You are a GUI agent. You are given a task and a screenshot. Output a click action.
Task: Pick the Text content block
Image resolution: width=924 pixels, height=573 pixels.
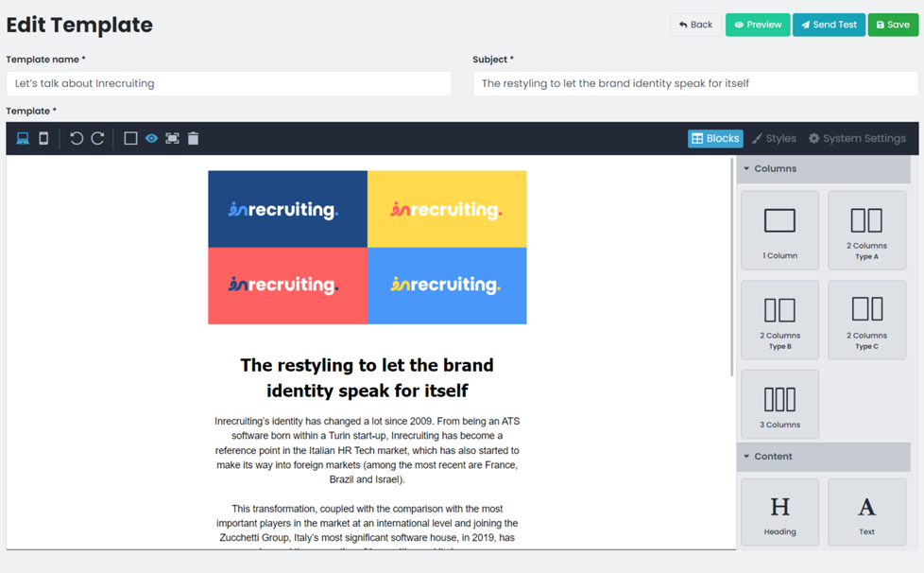point(866,512)
